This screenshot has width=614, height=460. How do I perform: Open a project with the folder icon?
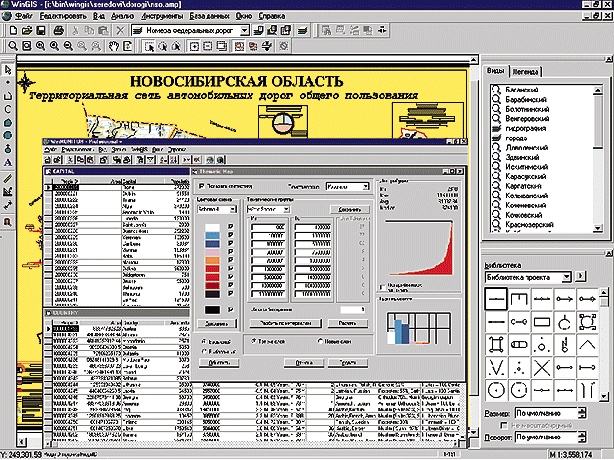coord(27,30)
